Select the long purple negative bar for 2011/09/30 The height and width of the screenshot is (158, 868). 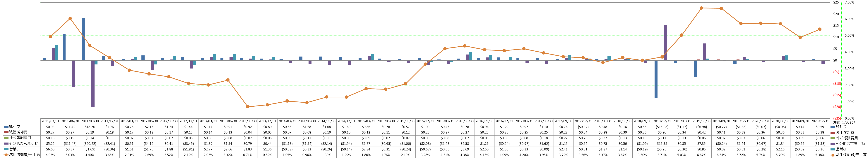pyautogui.click(x=93, y=84)
